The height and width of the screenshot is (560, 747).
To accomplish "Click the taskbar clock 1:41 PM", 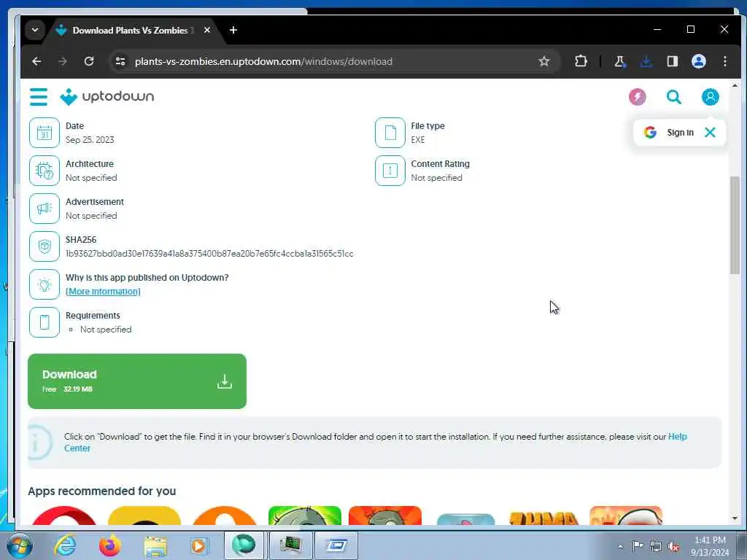I will [710, 540].
